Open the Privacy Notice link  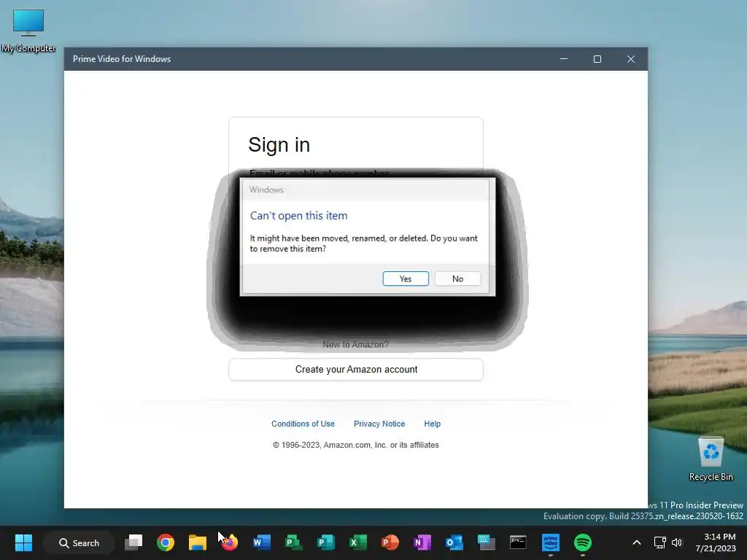tap(379, 424)
